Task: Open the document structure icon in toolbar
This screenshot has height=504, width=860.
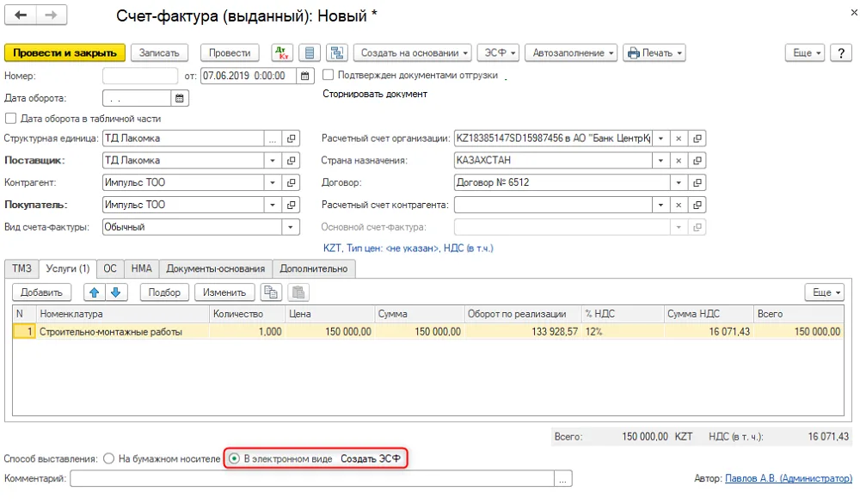Action: tap(337, 53)
